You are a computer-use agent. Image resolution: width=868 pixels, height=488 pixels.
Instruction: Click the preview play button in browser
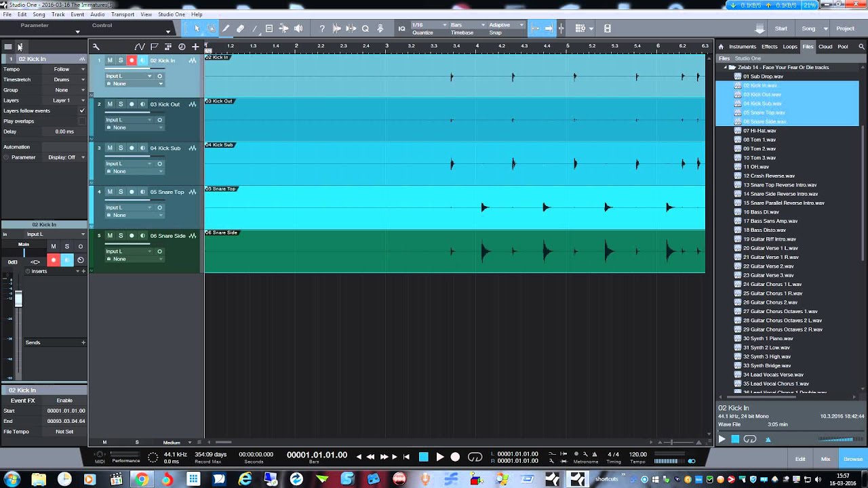(722, 439)
